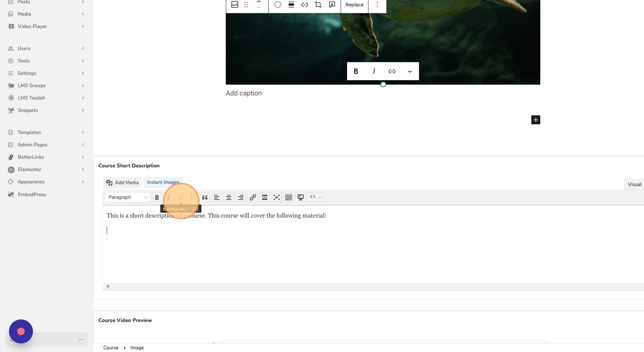Viewport: 644px width, 352px height.
Task: Click the Add caption field
Action: [x=244, y=93]
